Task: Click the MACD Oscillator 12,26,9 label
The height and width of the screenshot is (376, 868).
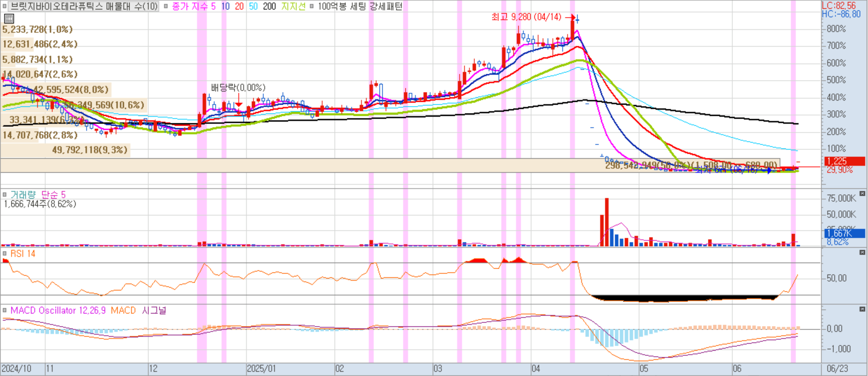Action: [x=58, y=311]
